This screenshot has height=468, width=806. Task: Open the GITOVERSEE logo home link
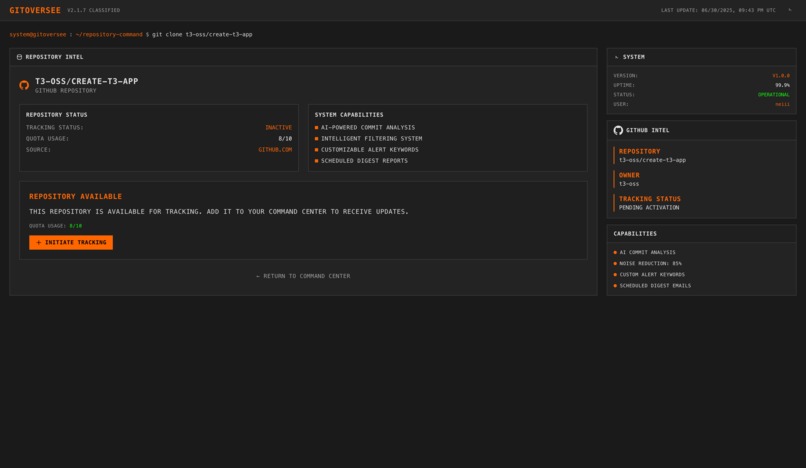[35, 10]
